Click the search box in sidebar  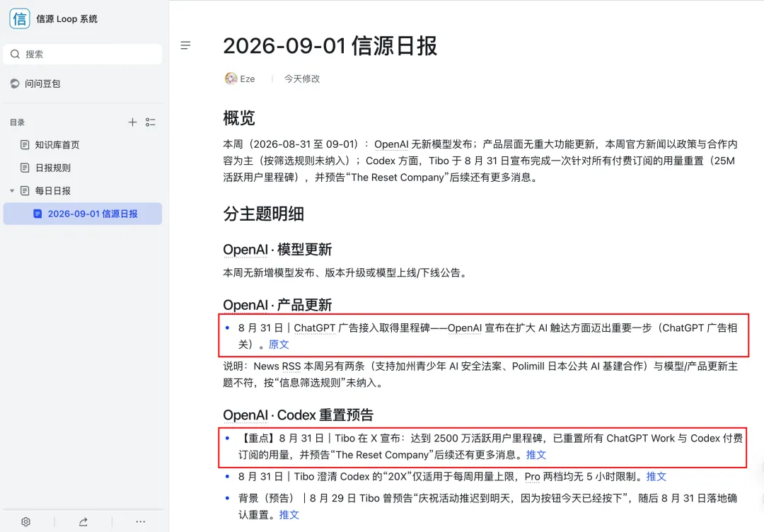pyautogui.click(x=83, y=54)
